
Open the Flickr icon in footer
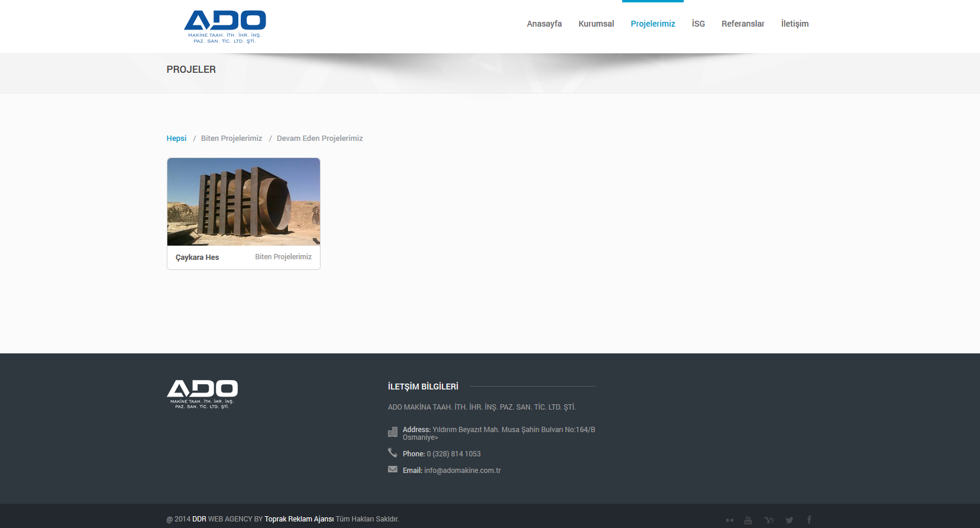coord(729,520)
